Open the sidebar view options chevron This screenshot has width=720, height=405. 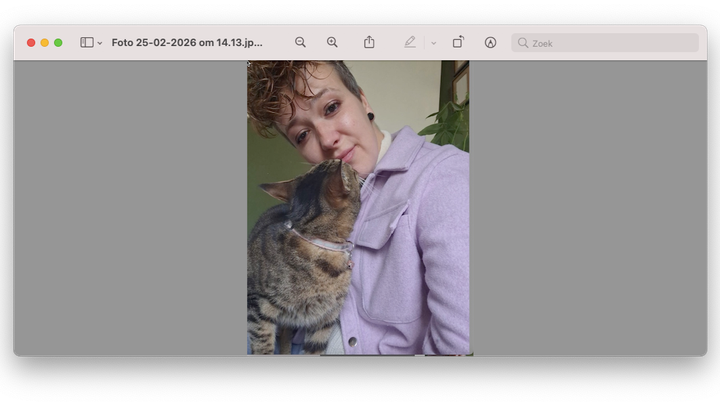[100, 43]
